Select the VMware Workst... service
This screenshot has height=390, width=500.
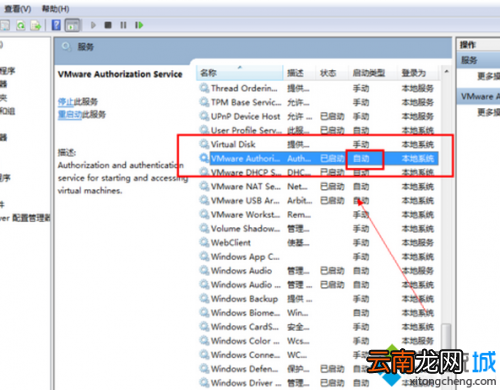point(318,215)
